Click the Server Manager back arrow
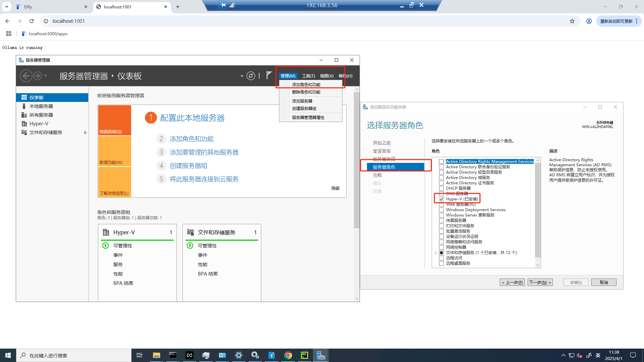This screenshot has width=644, height=362. [26, 76]
